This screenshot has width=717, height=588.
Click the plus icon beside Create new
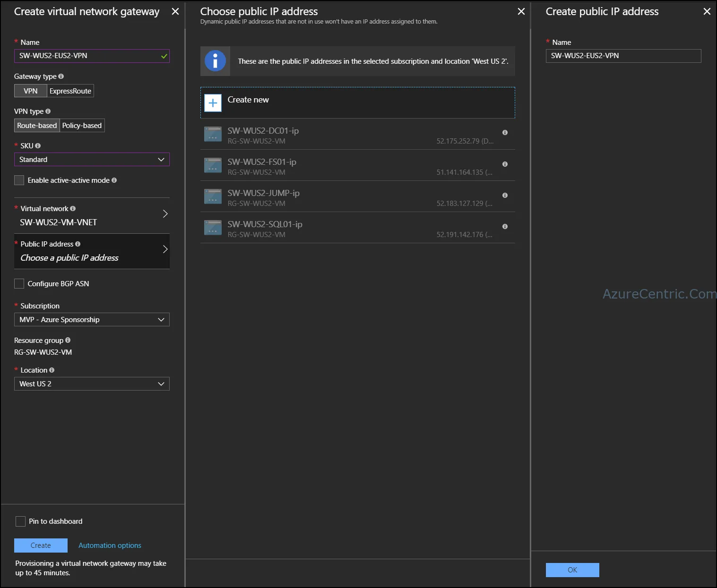(213, 103)
